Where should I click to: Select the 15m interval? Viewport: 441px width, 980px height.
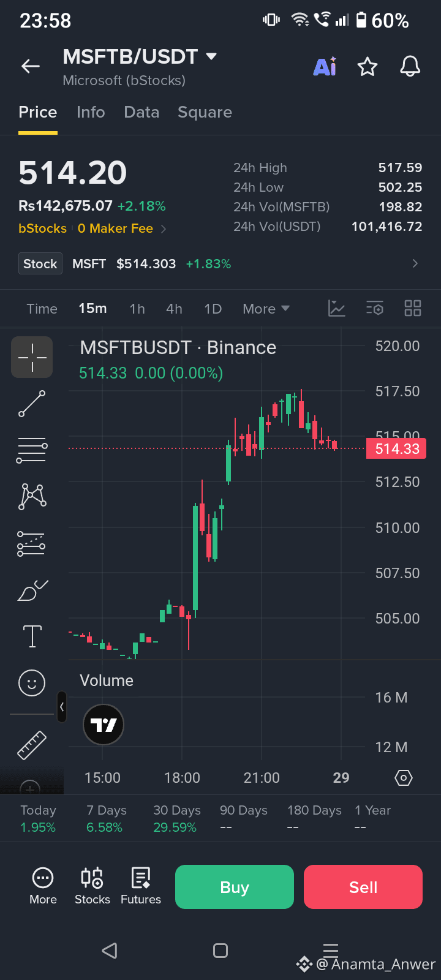click(x=92, y=309)
